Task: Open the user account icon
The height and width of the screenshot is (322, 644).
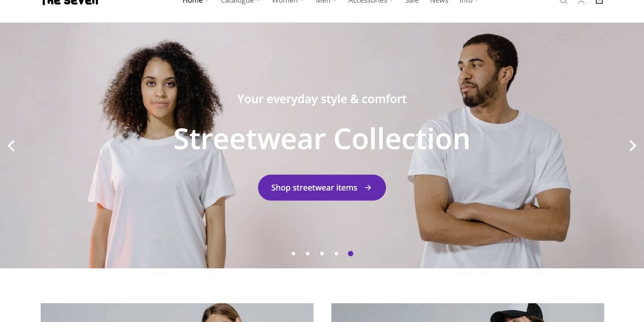Action: point(581,1)
